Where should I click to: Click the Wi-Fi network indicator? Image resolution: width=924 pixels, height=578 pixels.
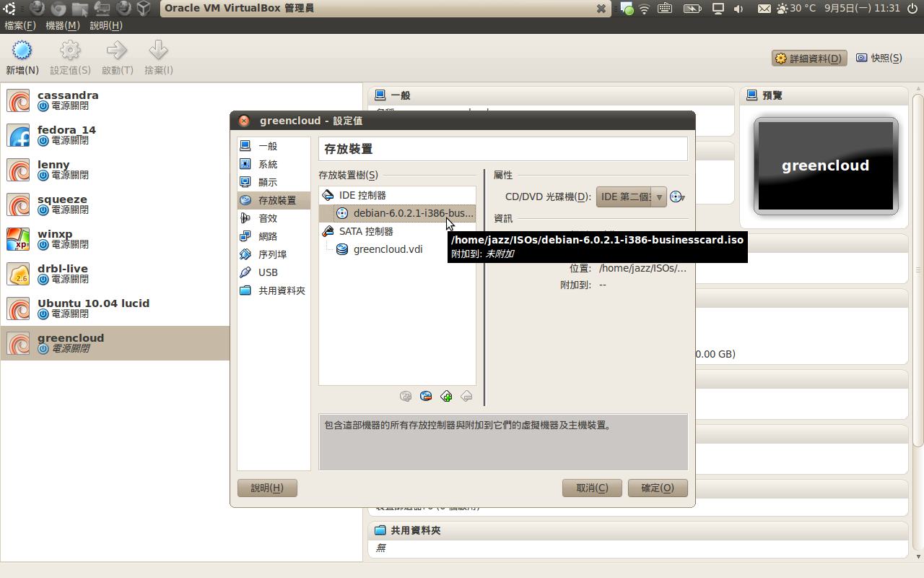click(x=645, y=9)
